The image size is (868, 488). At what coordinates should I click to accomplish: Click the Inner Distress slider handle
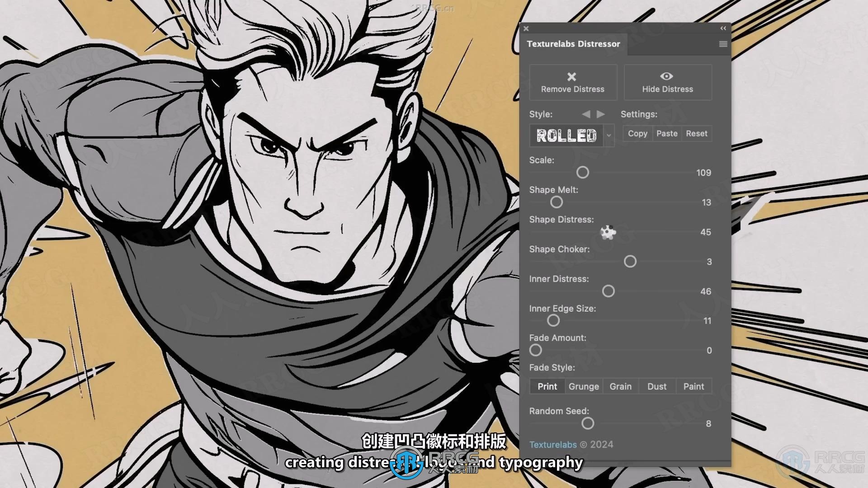pos(609,291)
